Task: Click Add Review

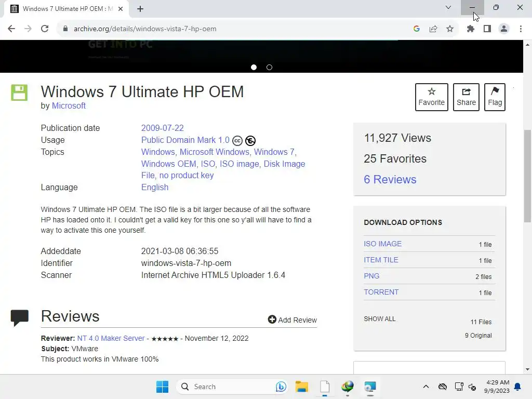Action: [292, 320]
